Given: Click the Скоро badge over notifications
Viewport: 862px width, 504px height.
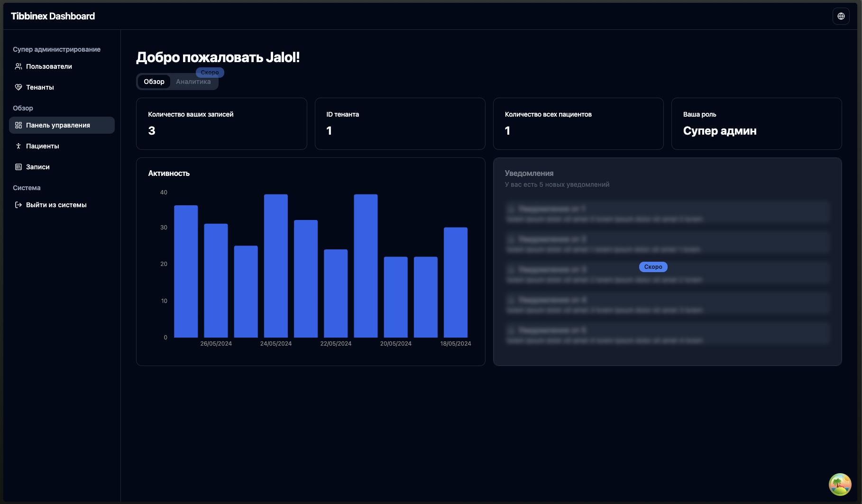Looking at the screenshot, I should 653,267.
